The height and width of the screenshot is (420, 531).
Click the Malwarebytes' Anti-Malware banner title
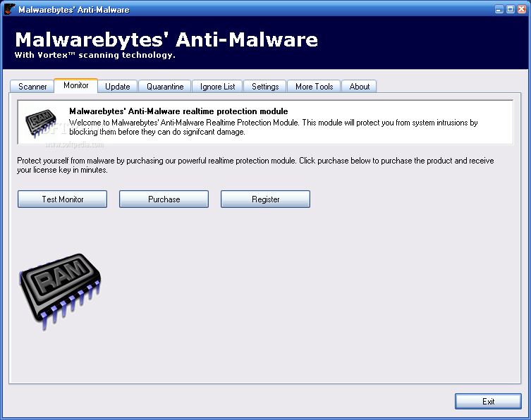coord(166,39)
